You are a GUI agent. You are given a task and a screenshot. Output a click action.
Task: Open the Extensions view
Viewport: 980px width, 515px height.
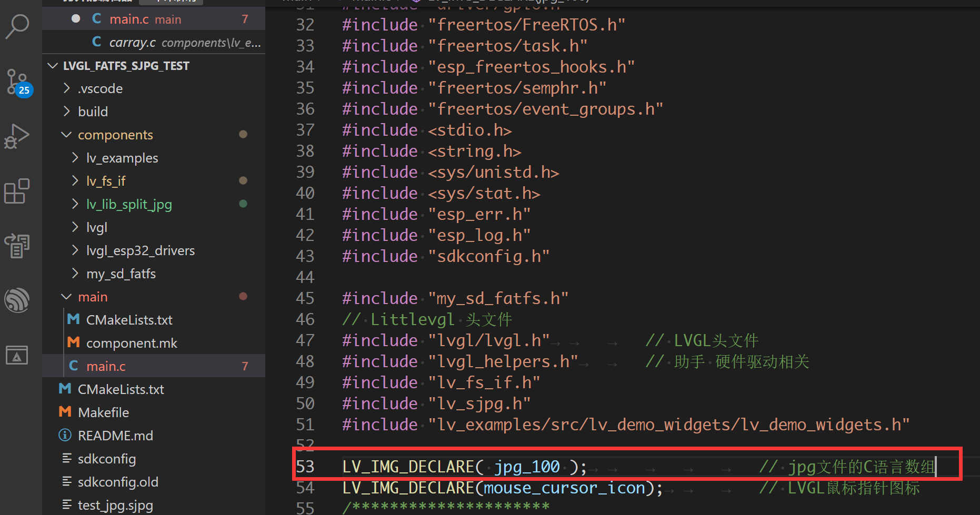coord(17,191)
